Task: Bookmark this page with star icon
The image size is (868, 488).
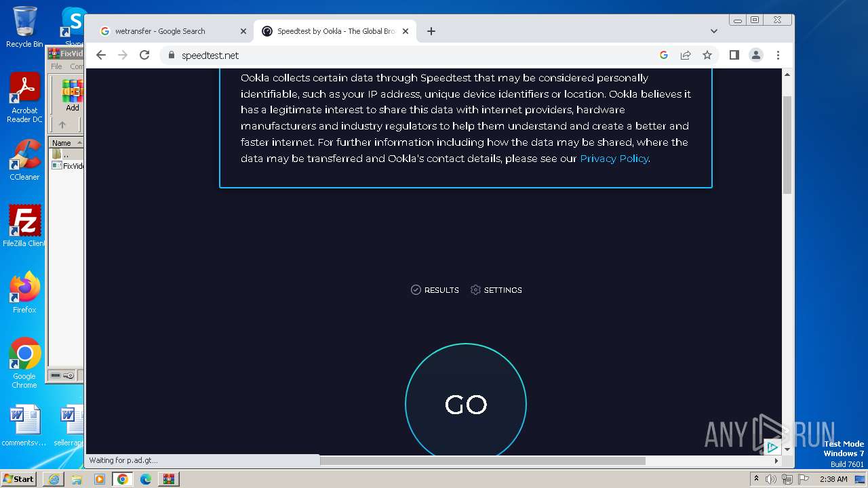Action: pyautogui.click(x=707, y=55)
